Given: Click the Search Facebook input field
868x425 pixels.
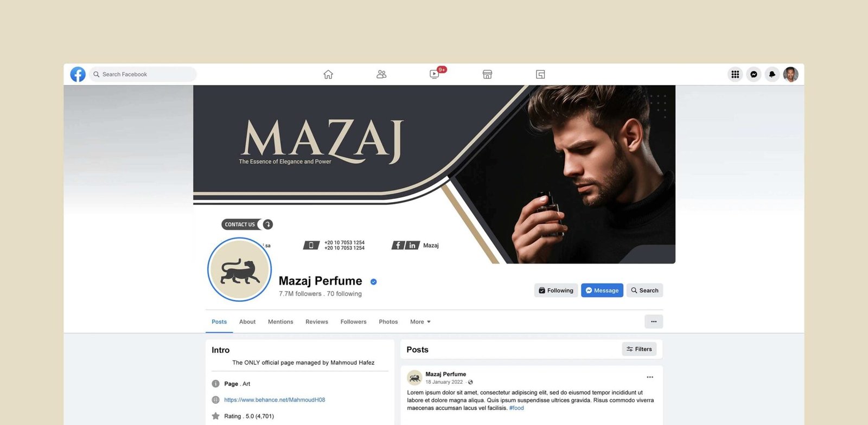Looking at the screenshot, I should pyautogui.click(x=143, y=74).
